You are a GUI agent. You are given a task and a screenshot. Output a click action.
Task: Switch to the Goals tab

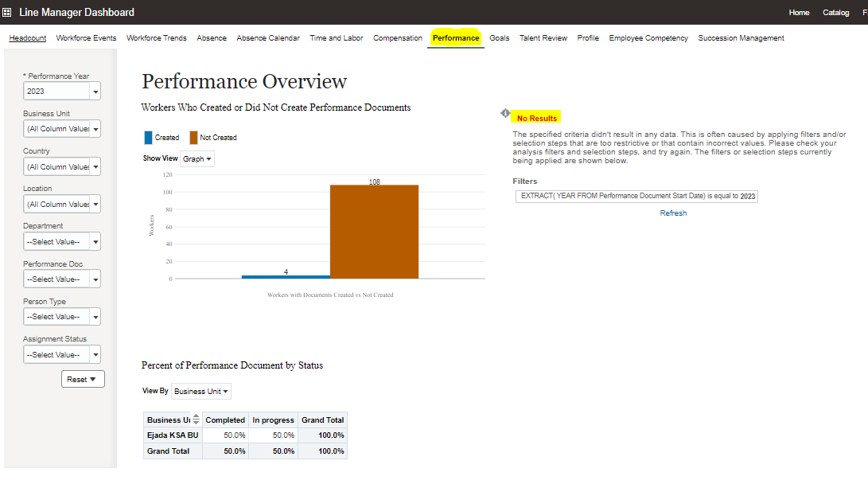click(499, 37)
